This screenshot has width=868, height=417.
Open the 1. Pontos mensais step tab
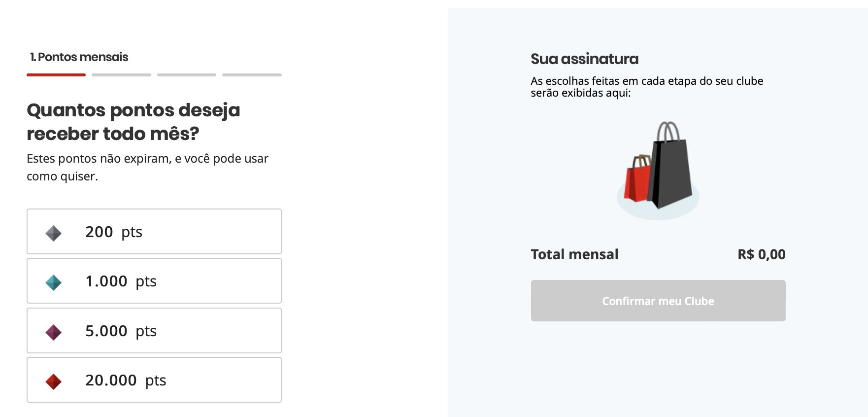pyautogui.click(x=79, y=57)
